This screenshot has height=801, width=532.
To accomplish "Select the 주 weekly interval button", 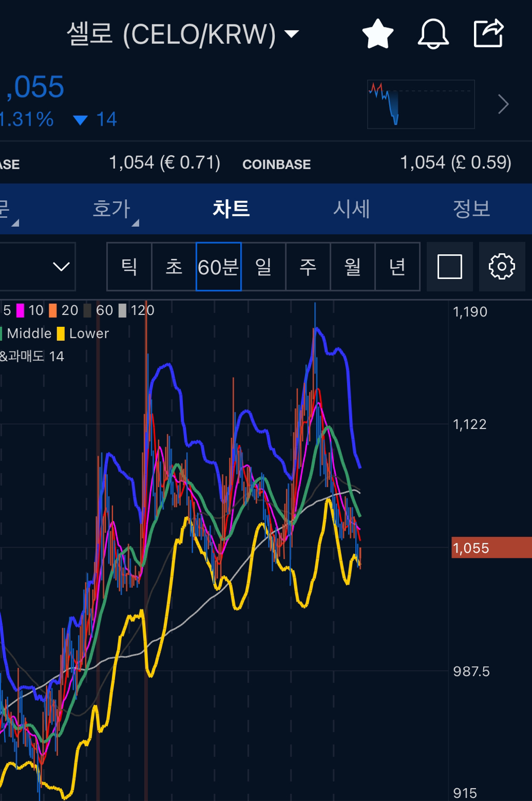I will pos(308,267).
